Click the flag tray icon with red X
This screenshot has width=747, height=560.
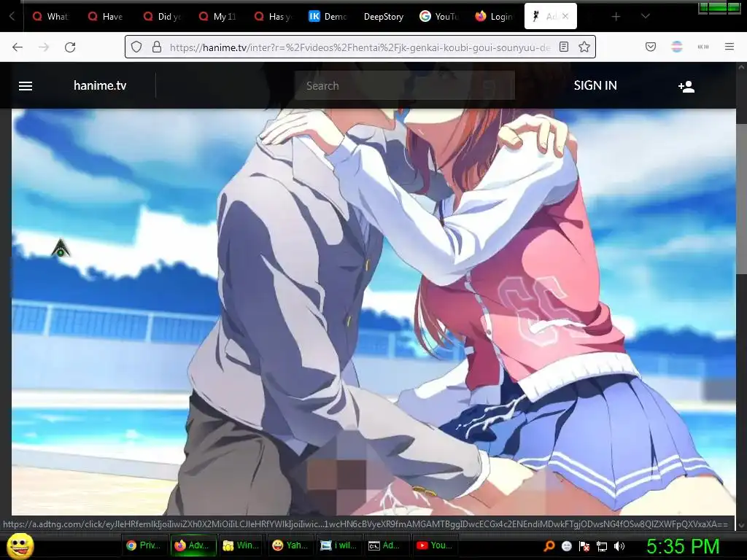tap(584, 546)
